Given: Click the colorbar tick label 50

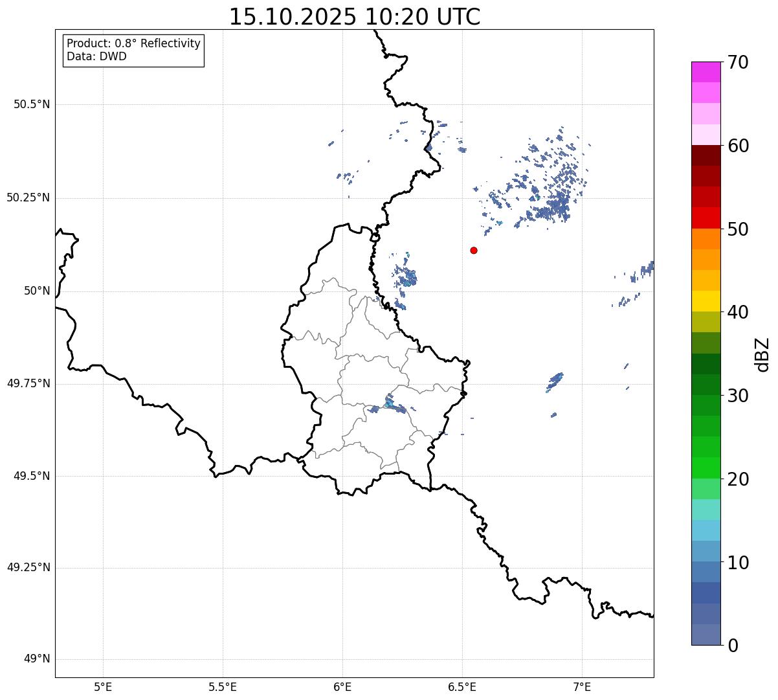Looking at the screenshot, I should click(738, 229).
